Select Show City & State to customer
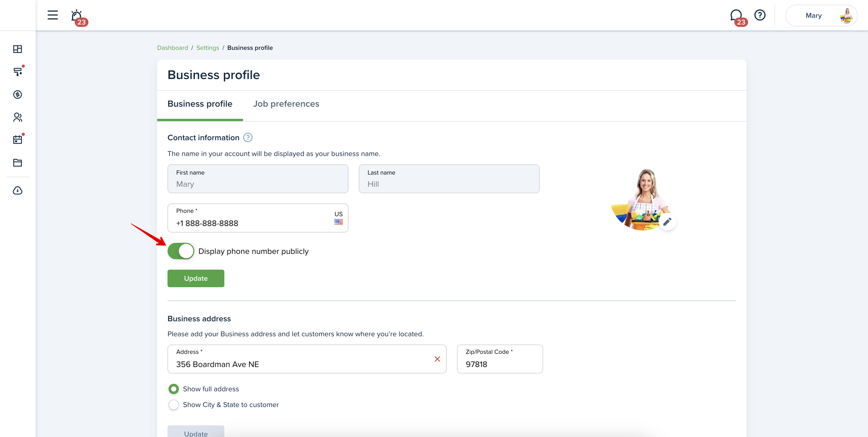Screen dimensions: 868x437 coord(173,405)
